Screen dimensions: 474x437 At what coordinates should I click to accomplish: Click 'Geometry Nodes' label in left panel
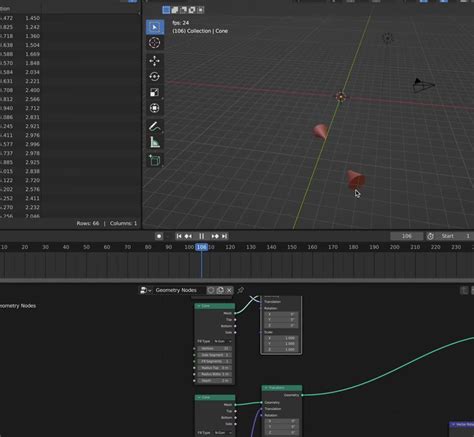[18, 306]
